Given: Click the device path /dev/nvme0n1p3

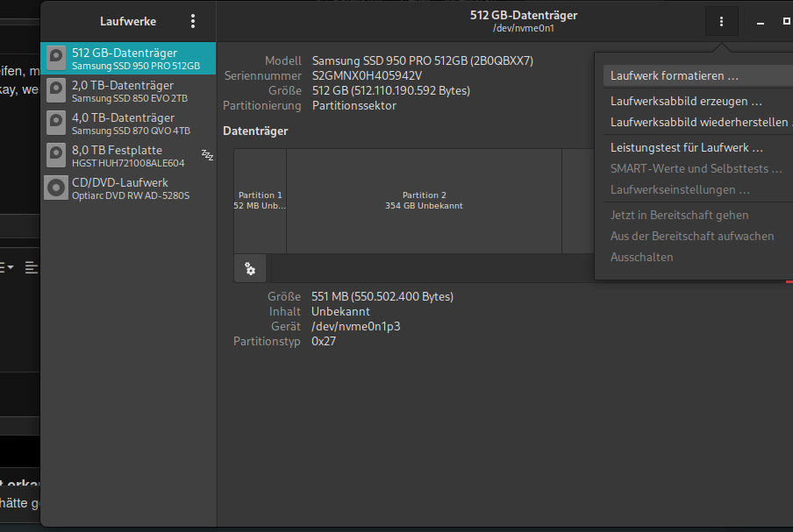Looking at the screenshot, I should 355,326.
